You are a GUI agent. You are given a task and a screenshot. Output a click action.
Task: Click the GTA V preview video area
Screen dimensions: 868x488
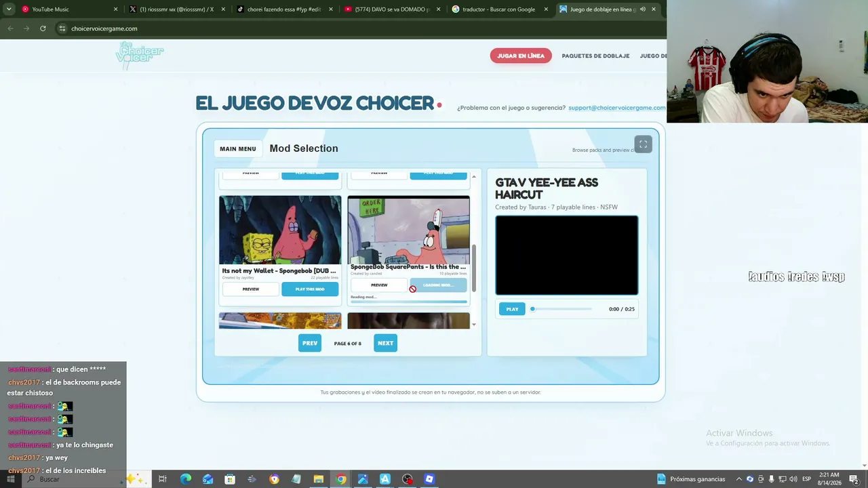566,256
